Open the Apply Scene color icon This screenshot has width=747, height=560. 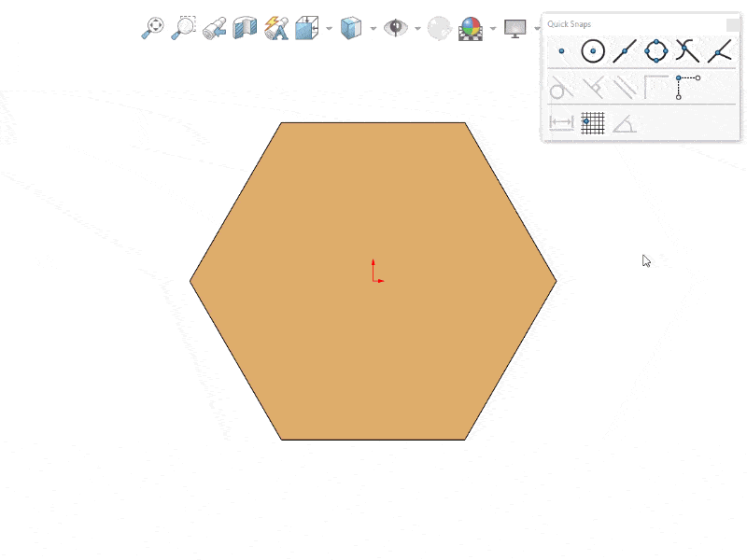pyautogui.click(x=472, y=28)
